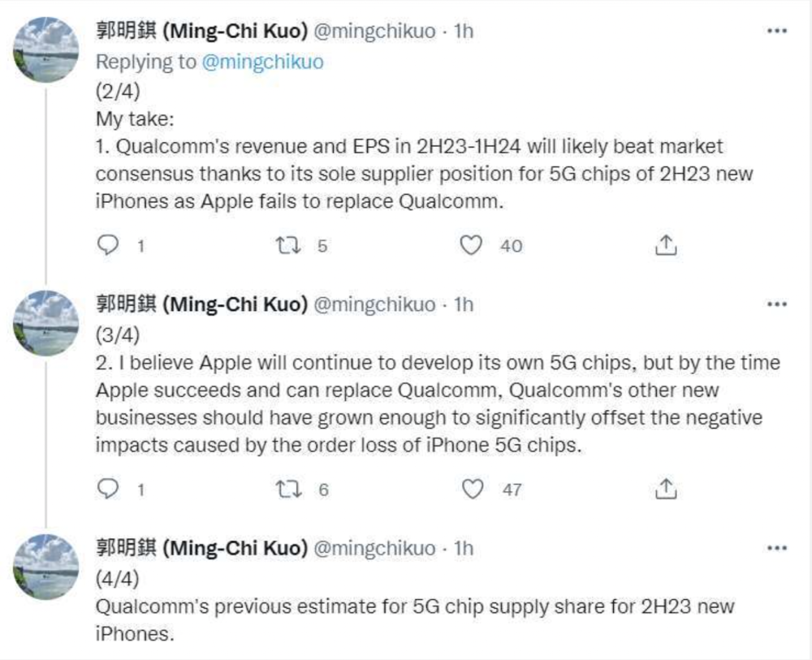Share the (3/4) tweet
The image size is (812, 660).
pyautogui.click(x=666, y=490)
